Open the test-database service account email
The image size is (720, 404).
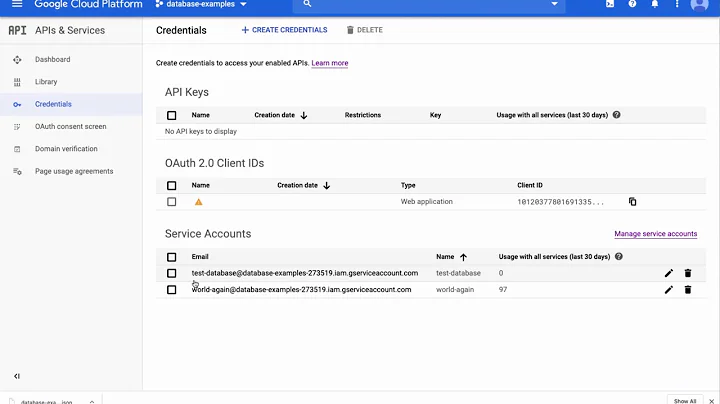click(x=305, y=273)
